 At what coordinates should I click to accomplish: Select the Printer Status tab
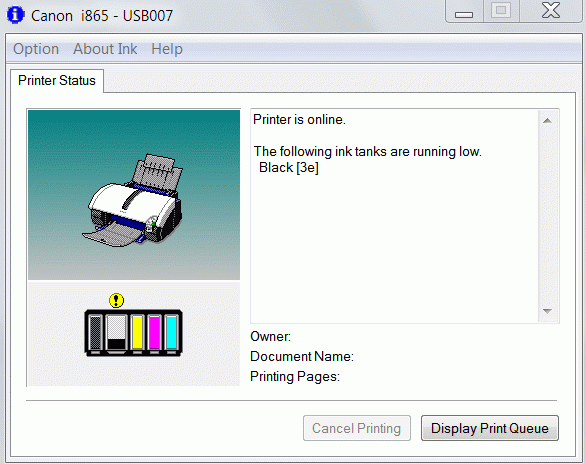tap(57, 80)
